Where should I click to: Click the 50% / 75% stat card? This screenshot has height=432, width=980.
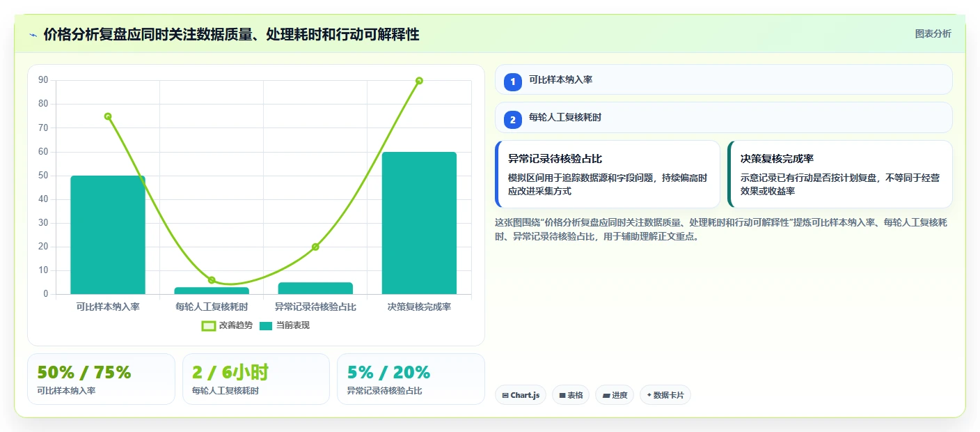(x=101, y=379)
